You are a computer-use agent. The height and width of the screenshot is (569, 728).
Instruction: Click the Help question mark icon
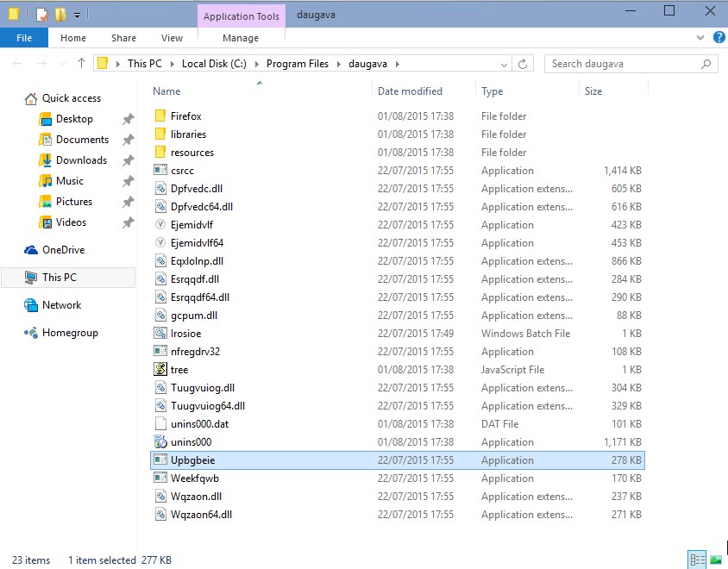719,38
